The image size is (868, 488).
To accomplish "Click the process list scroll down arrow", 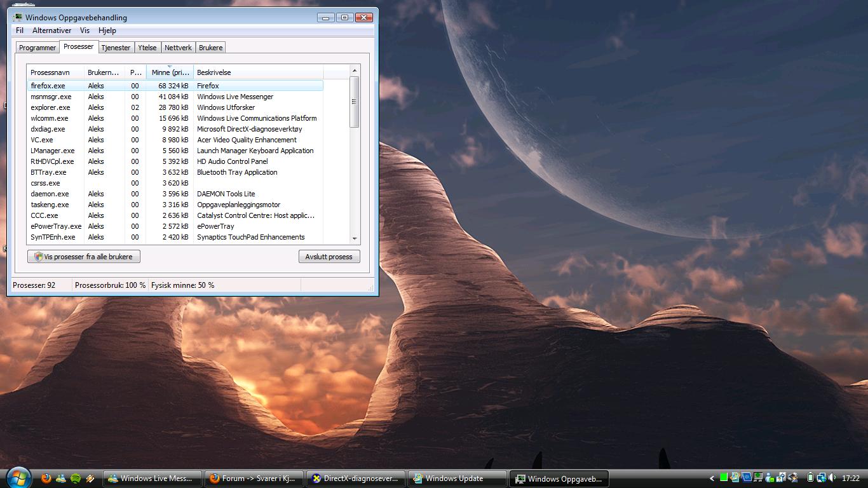I will coord(355,238).
